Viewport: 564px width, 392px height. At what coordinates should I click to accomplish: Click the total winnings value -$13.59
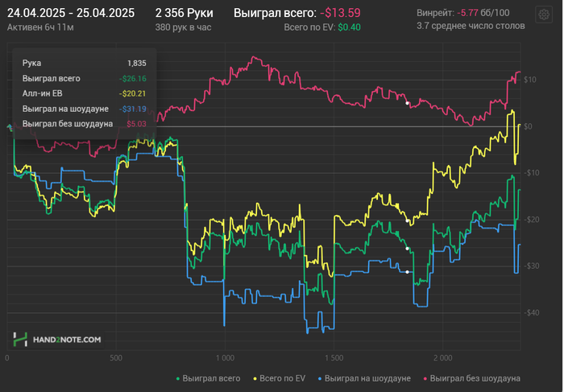click(x=339, y=13)
